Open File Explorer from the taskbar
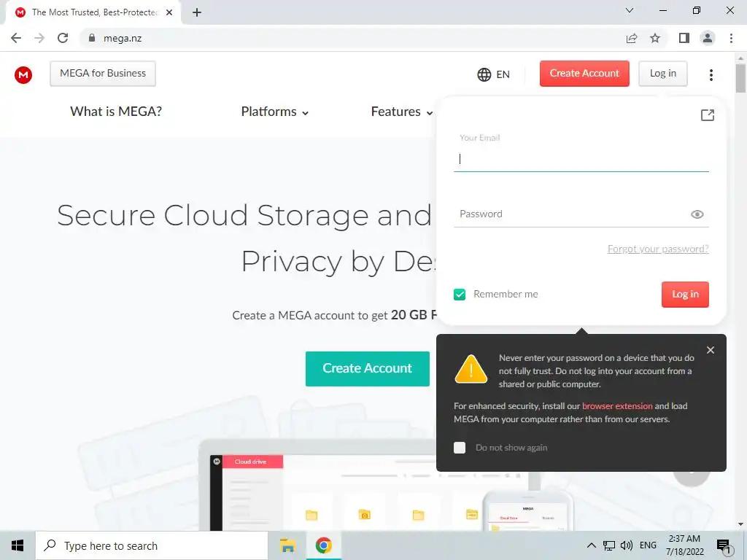This screenshot has width=747, height=560. point(287,545)
